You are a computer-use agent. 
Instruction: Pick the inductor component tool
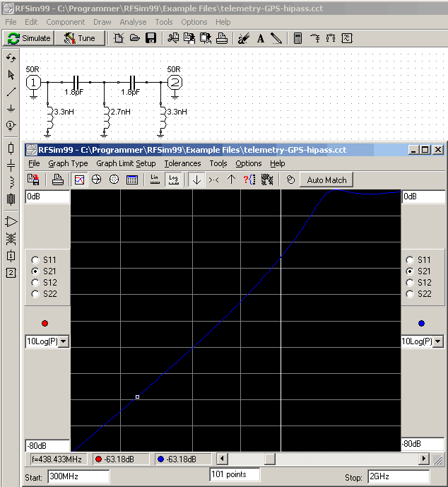point(11,182)
